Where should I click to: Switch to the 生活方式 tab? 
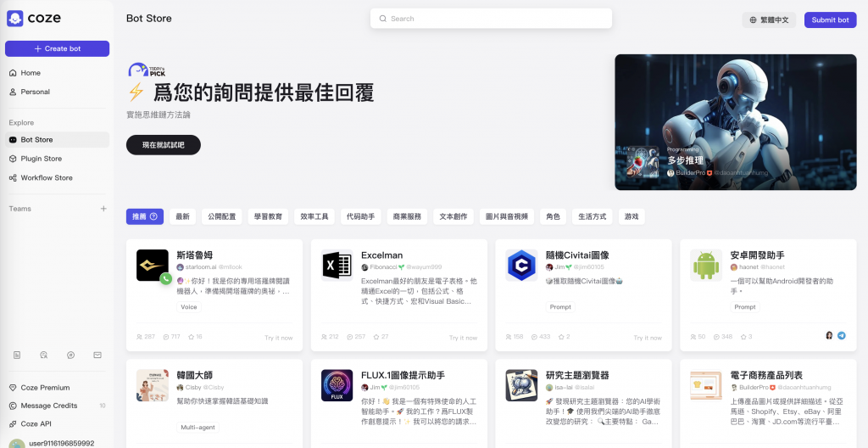592,217
